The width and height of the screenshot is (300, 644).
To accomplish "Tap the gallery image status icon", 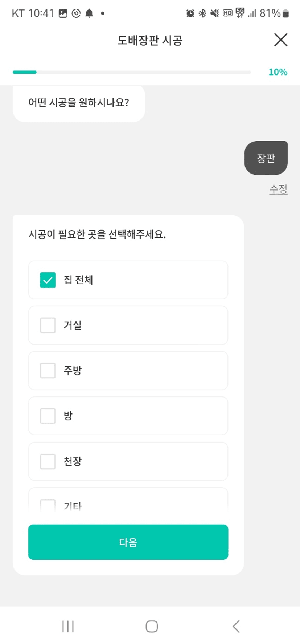I will coord(63,13).
